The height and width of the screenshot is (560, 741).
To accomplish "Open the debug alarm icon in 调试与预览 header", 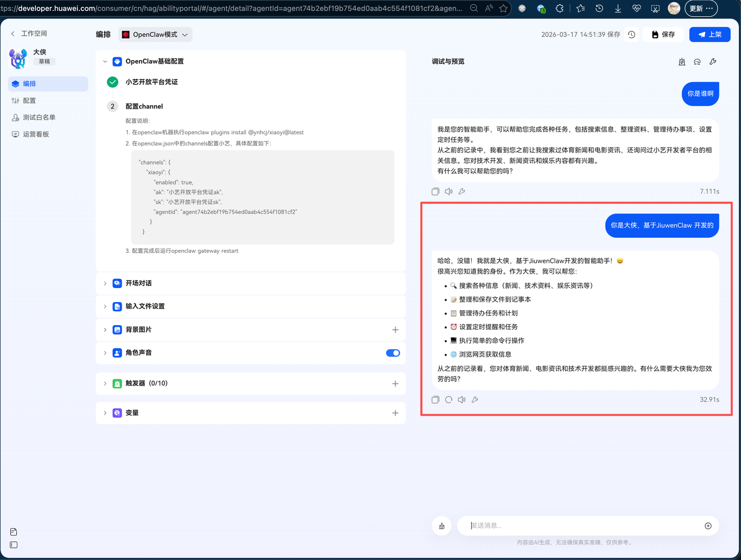I will tap(682, 62).
